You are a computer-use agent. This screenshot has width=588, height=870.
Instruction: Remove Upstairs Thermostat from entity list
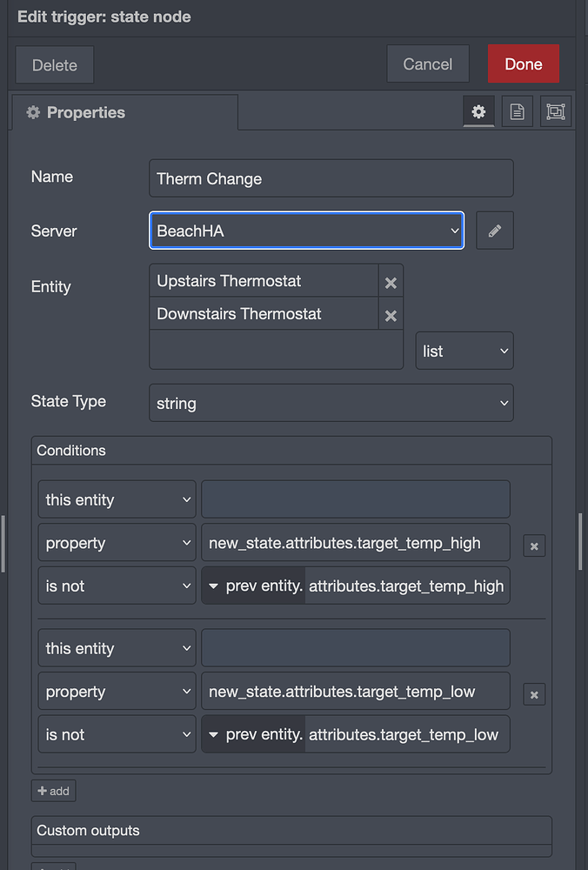click(x=391, y=283)
